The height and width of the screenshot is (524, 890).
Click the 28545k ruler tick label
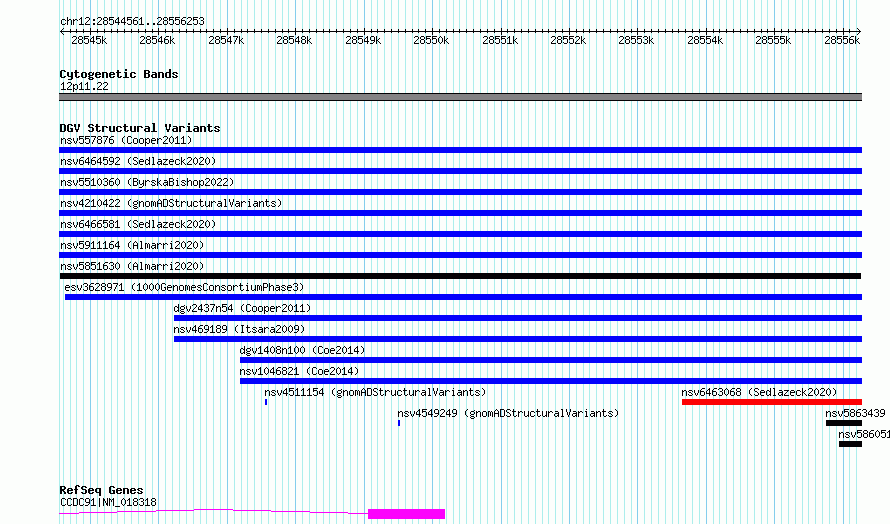coord(89,40)
